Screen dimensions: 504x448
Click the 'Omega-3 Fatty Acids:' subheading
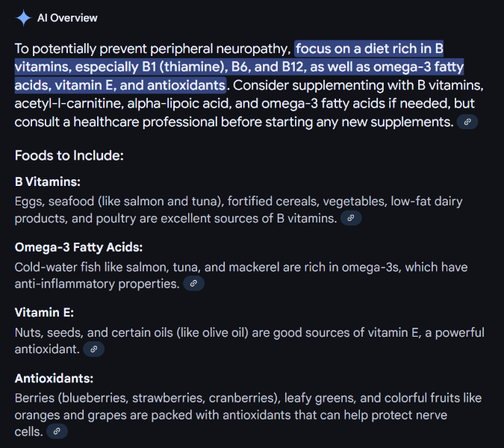(x=78, y=247)
